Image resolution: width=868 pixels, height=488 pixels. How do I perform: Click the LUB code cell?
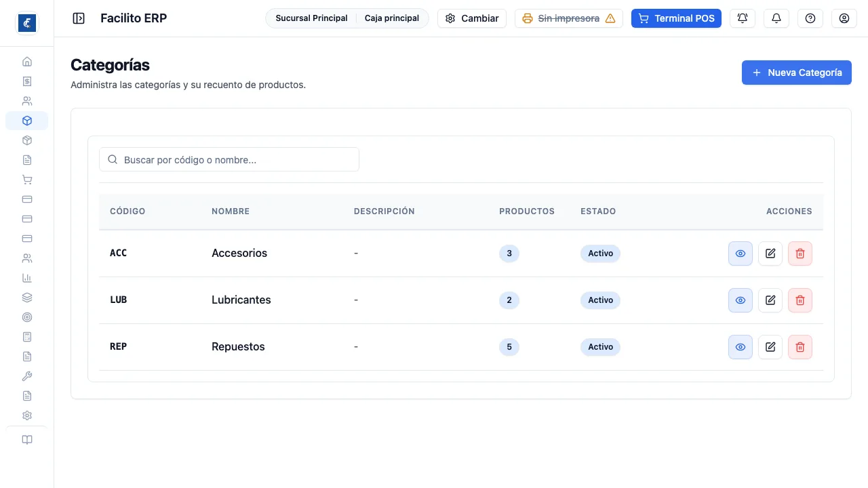click(x=119, y=300)
